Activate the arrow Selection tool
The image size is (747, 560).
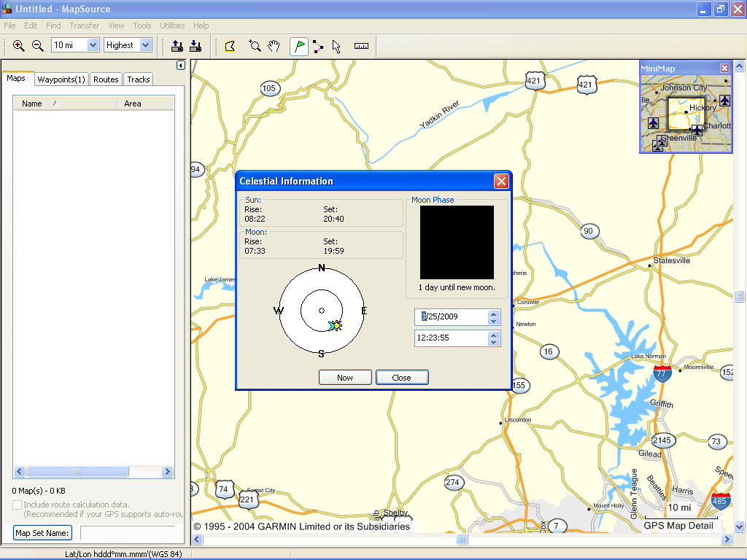(x=336, y=46)
